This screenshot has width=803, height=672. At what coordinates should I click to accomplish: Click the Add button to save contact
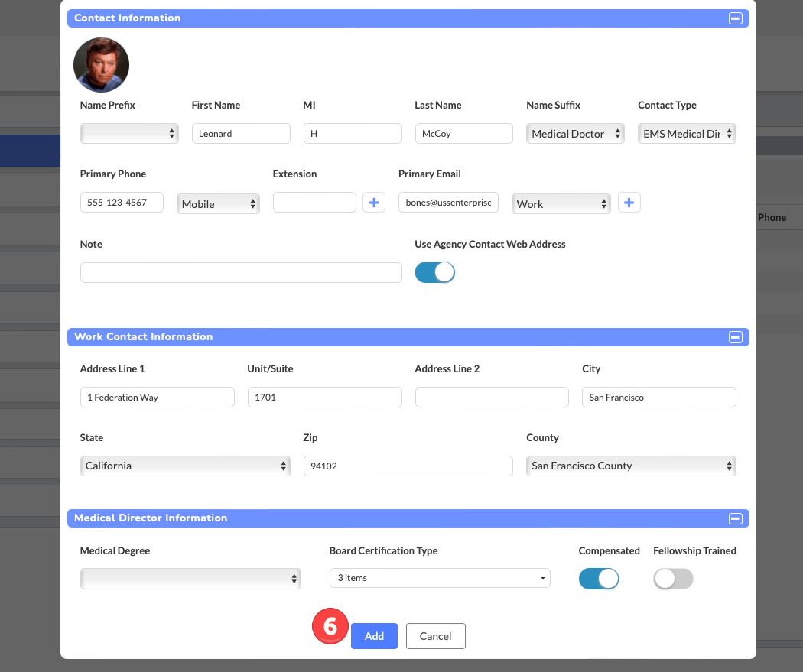pyautogui.click(x=374, y=635)
